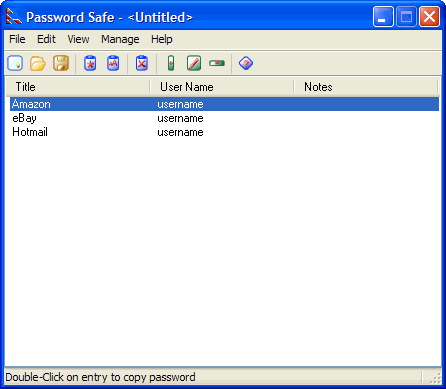Copy username to clipboard icon
The height and width of the screenshot is (389, 446).
(x=113, y=63)
